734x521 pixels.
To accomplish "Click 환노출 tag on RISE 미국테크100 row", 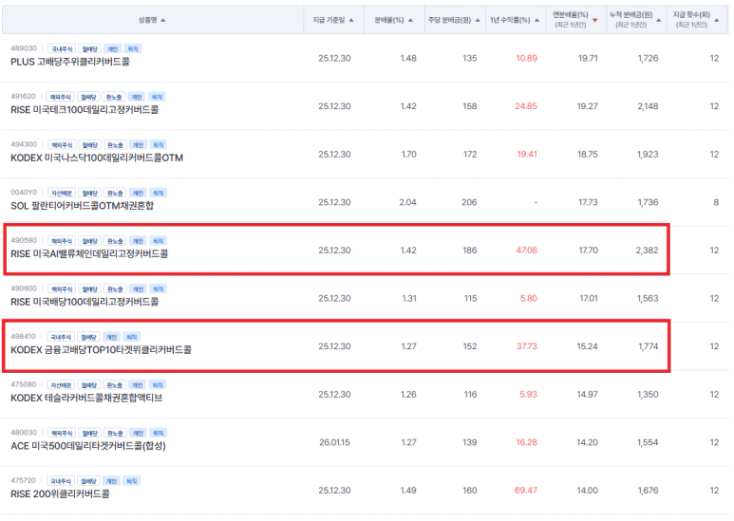I will [x=114, y=97].
